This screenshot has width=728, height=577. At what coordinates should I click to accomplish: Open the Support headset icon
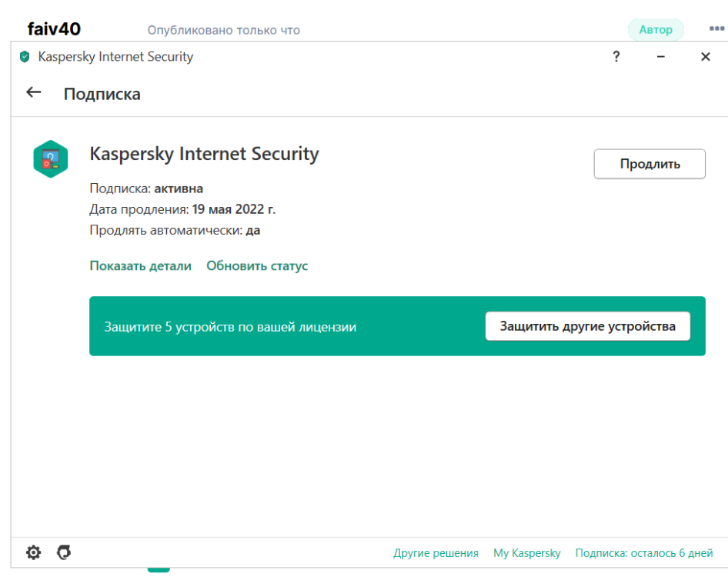coord(65,552)
